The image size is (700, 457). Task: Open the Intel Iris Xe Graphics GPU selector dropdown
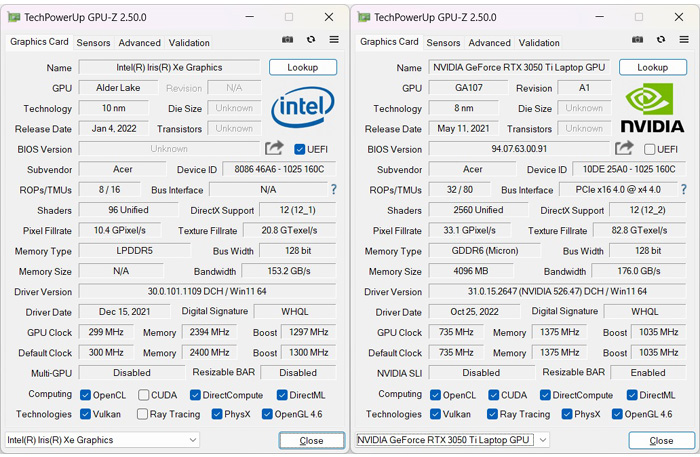tap(102, 440)
